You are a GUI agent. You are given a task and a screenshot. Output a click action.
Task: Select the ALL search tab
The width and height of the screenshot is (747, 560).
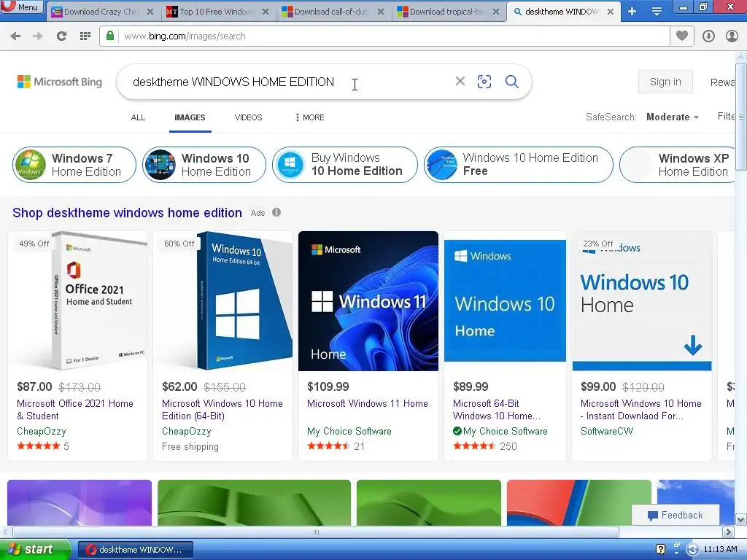pyautogui.click(x=138, y=117)
